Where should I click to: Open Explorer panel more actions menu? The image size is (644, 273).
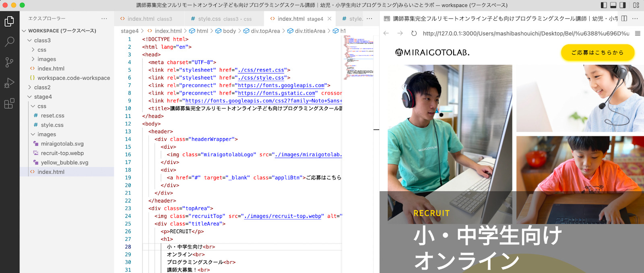(104, 19)
